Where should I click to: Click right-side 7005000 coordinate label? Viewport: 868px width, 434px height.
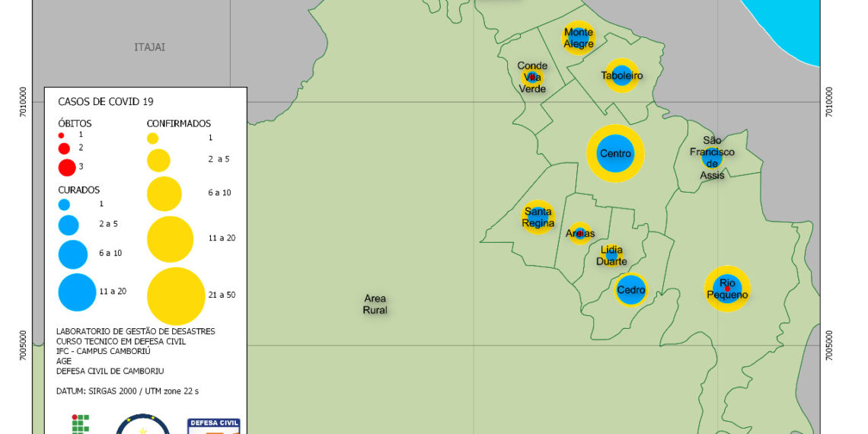(x=828, y=346)
